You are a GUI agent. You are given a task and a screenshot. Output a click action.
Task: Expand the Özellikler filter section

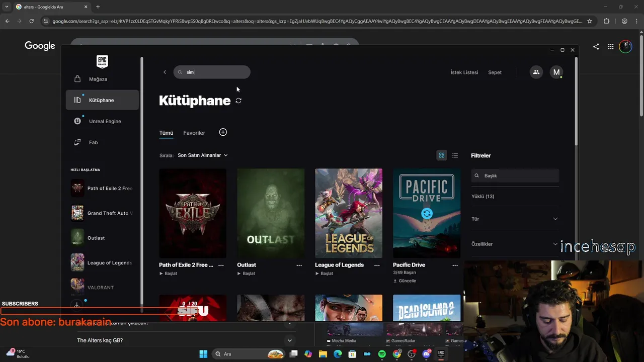click(515, 244)
